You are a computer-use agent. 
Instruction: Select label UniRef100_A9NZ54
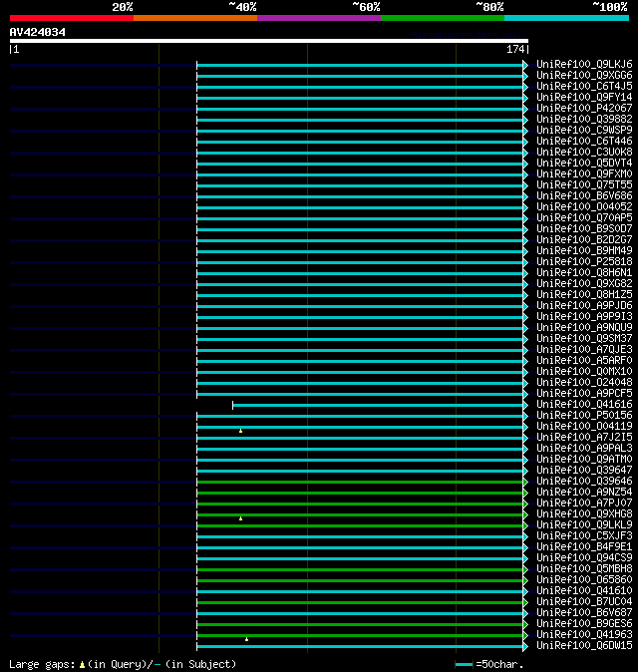tap(584, 492)
